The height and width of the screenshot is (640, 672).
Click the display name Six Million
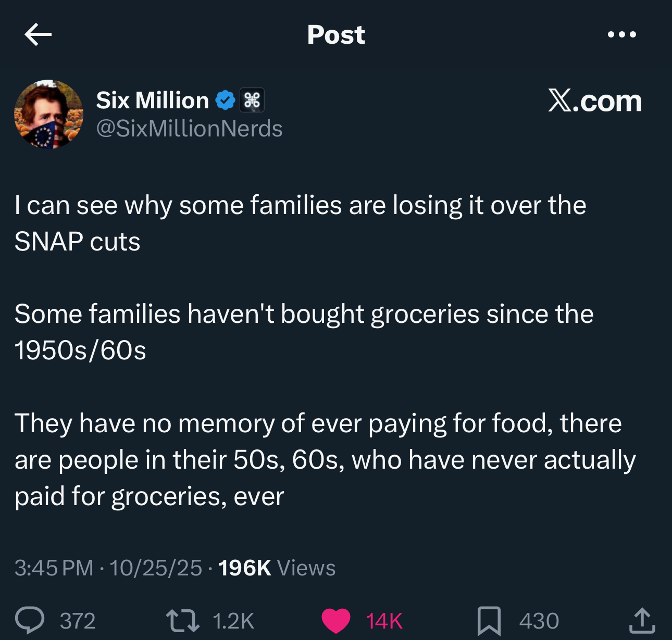point(152,100)
